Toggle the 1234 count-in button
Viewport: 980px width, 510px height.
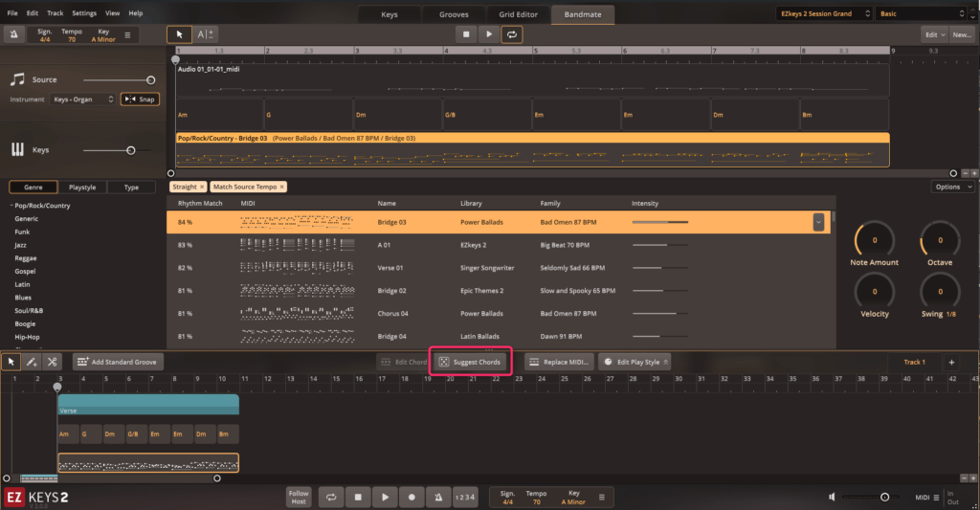464,497
